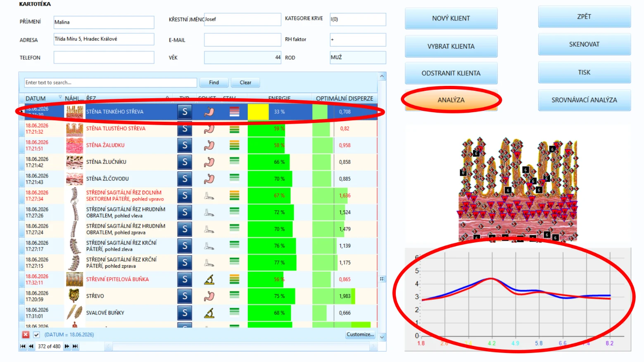
Task: Click the Find button next to the search box
Action: tap(214, 83)
